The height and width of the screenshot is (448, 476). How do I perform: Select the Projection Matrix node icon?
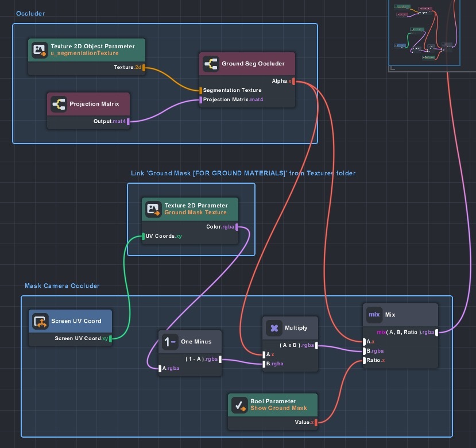pos(58,104)
